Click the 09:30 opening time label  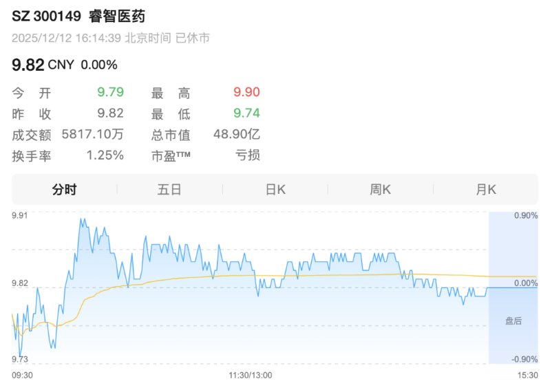[23, 375]
